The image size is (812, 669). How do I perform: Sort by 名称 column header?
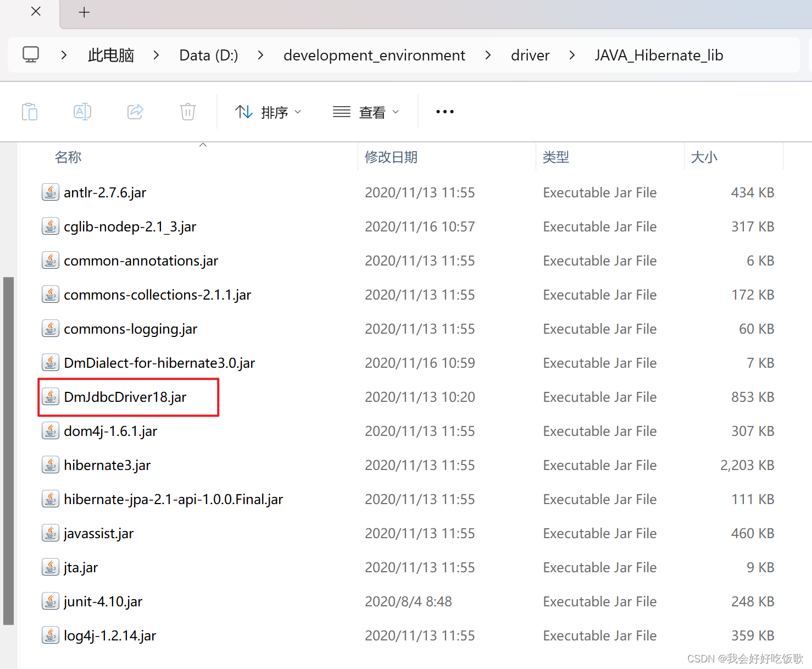(68, 157)
